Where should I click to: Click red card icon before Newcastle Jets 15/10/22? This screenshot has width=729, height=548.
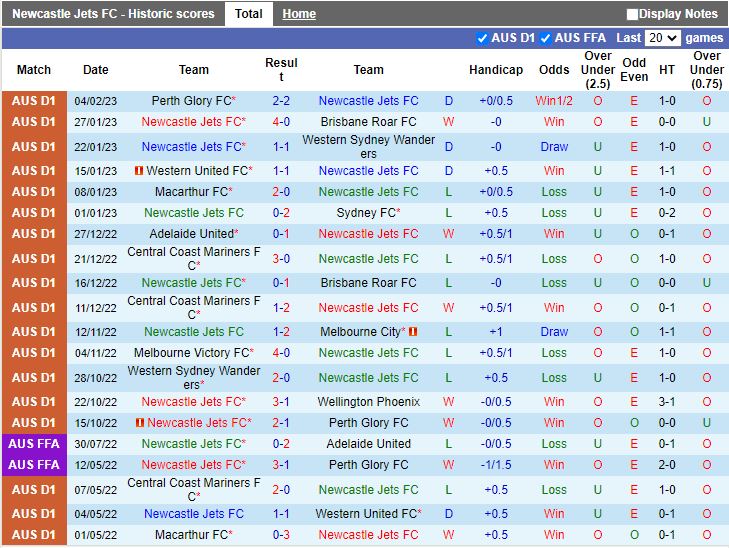coord(140,423)
